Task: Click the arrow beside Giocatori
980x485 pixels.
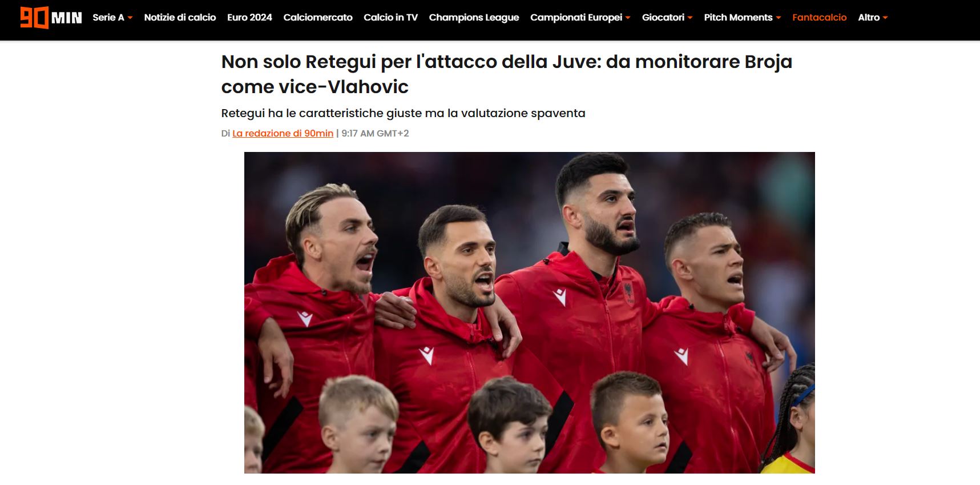Action: coord(690,18)
